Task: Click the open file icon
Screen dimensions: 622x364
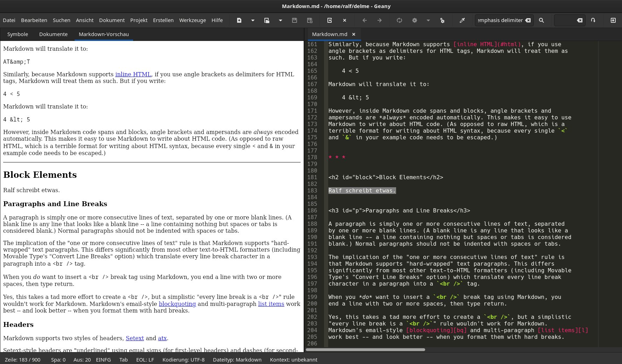Action: 267,20
